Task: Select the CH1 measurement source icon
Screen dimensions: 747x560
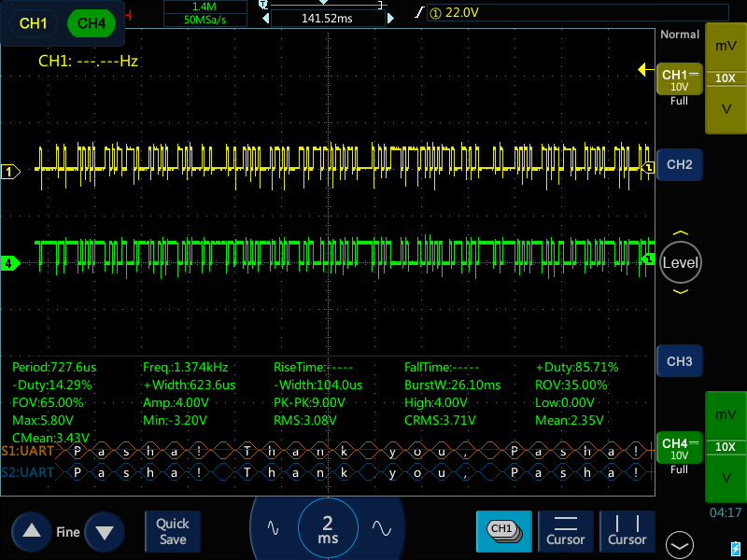Action: coord(503,531)
